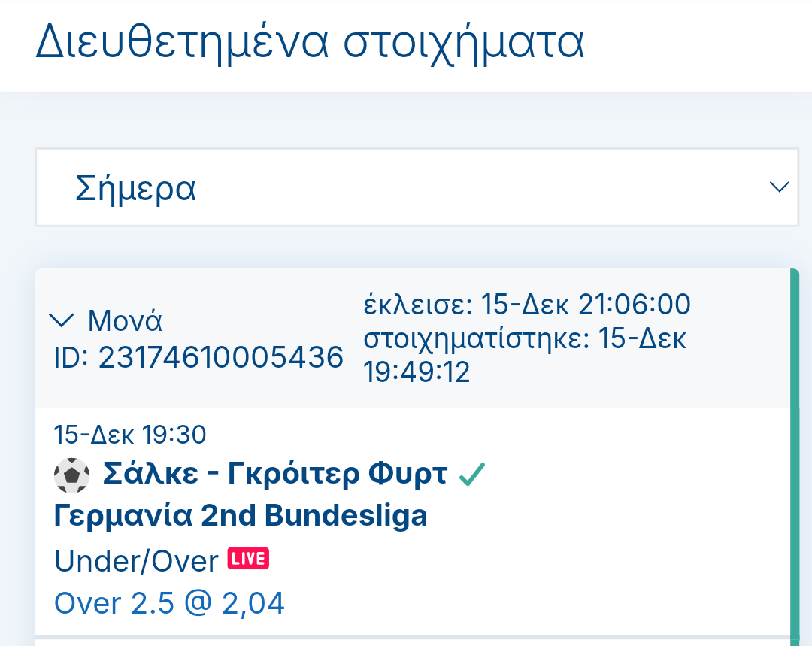Collapse the Μονά bet using its chevron
Image resolution: width=812 pixels, height=646 pixels.
point(62,321)
